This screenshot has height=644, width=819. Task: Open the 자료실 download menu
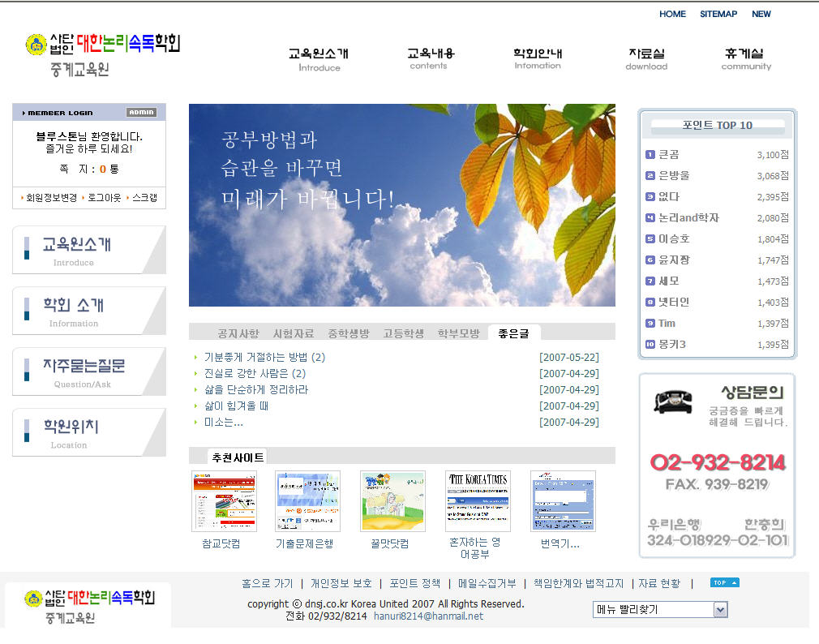tap(646, 58)
